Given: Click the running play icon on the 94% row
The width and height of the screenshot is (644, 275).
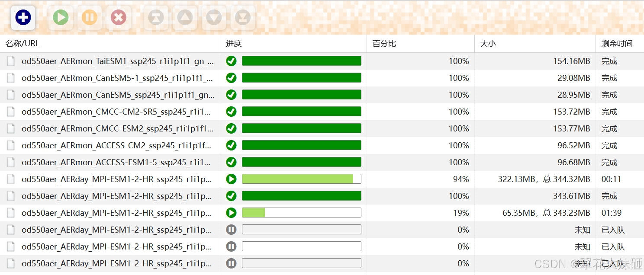Looking at the screenshot, I should (x=232, y=179).
